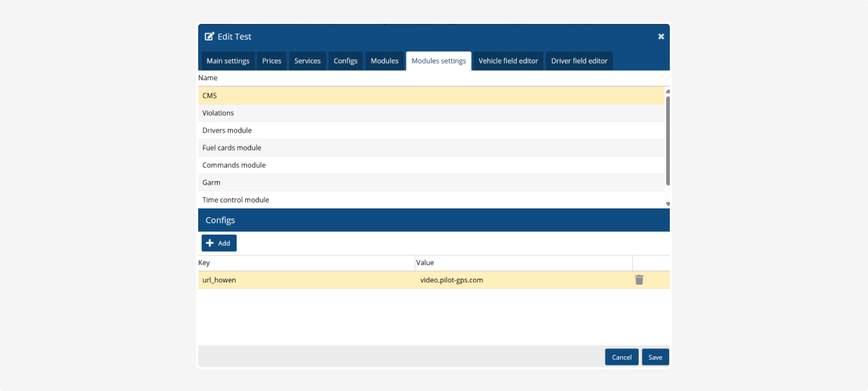Open the Main settings tab
The height and width of the screenshot is (391, 868).
228,61
